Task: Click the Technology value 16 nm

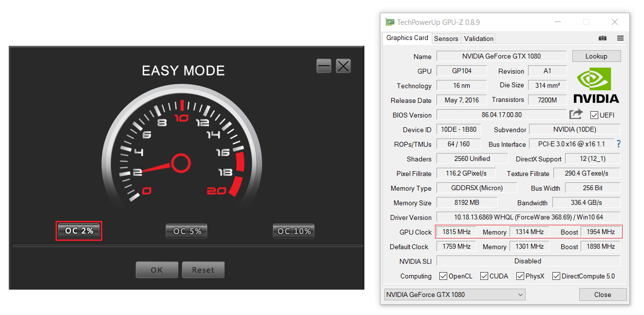Action: click(x=461, y=85)
